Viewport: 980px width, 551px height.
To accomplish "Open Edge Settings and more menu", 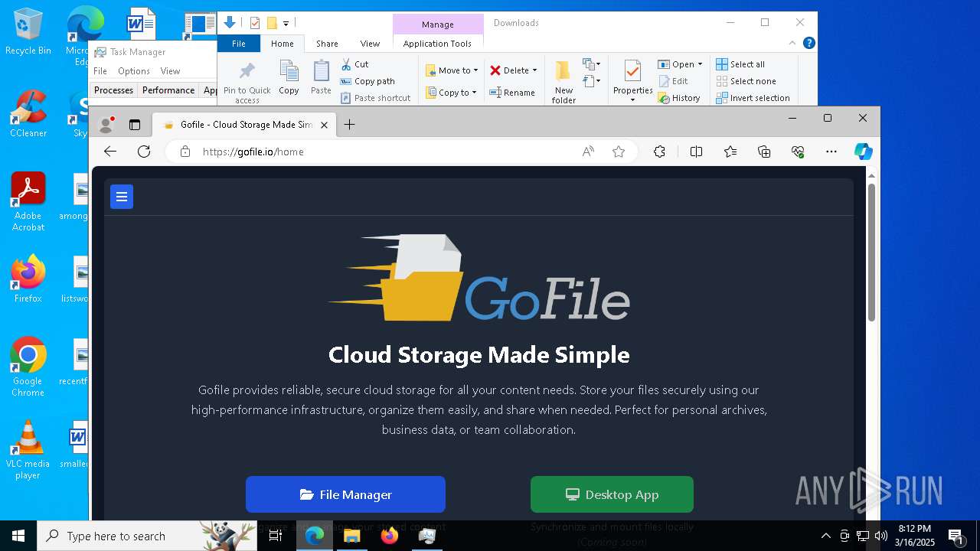I will point(831,152).
